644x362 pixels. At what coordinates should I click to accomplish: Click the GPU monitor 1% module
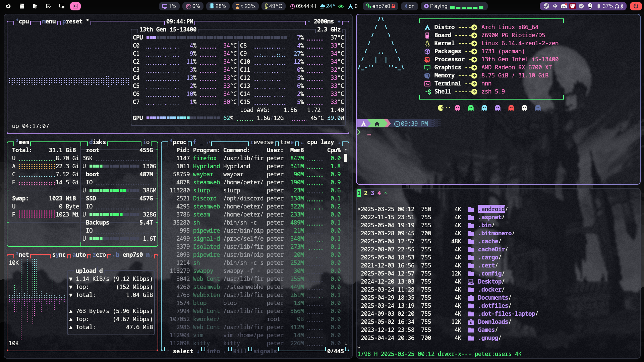(169, 6)
